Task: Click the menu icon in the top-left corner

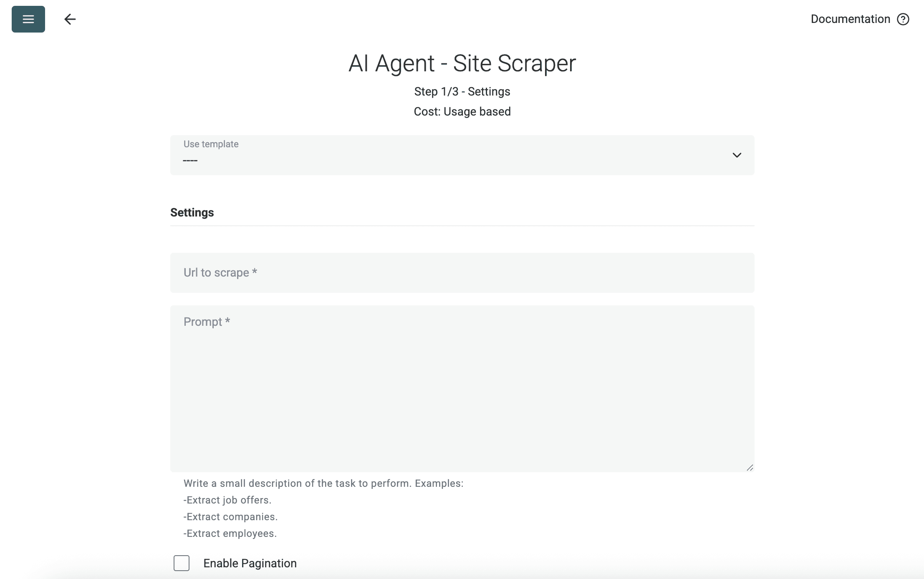Action: 28,19
